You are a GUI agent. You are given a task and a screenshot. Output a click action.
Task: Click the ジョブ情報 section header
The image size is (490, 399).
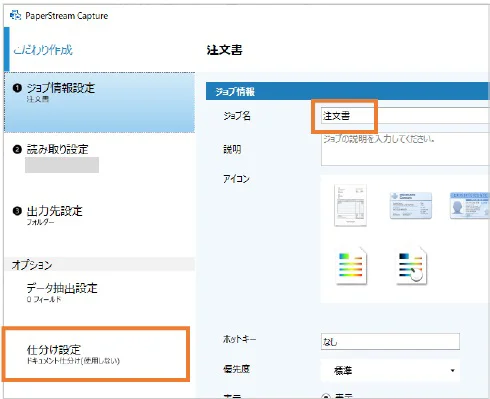[x=348, y=91]
